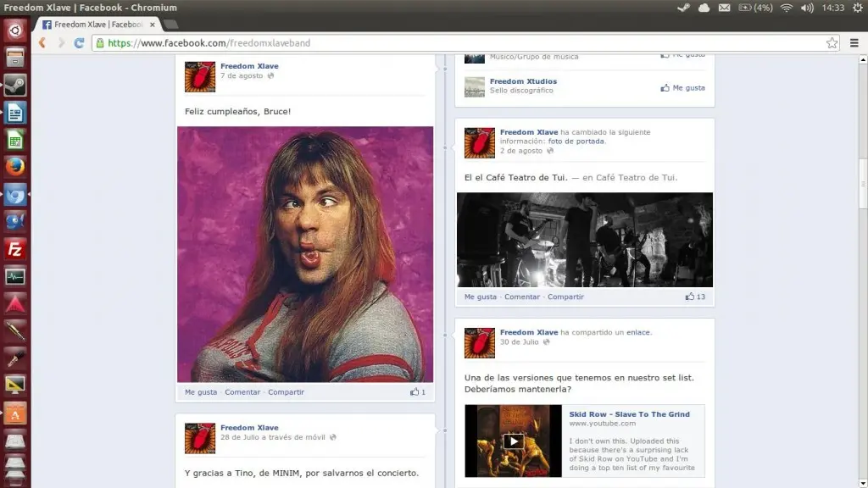868x488 pixels.
Task: Click the 2 de agosto timestamp
Action: click(521, 151)
